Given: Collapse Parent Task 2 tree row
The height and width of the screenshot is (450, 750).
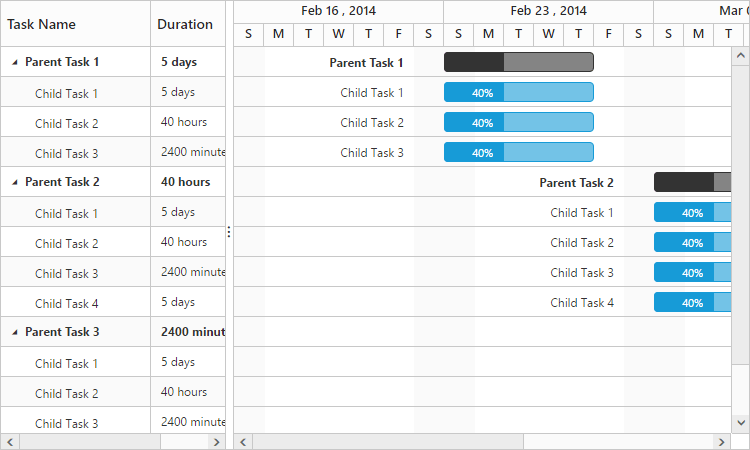Looking at the screenshot, I should (x=15, y=182).
